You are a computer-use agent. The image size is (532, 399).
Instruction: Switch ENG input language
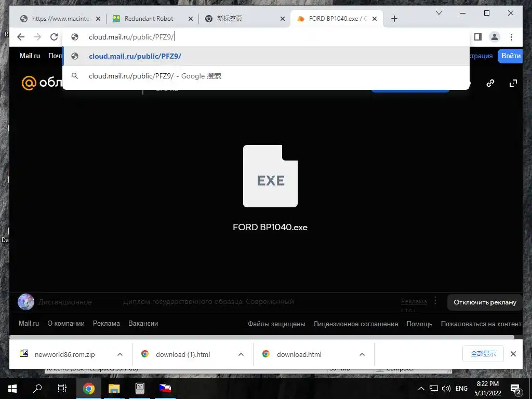(x=461, y=389)
